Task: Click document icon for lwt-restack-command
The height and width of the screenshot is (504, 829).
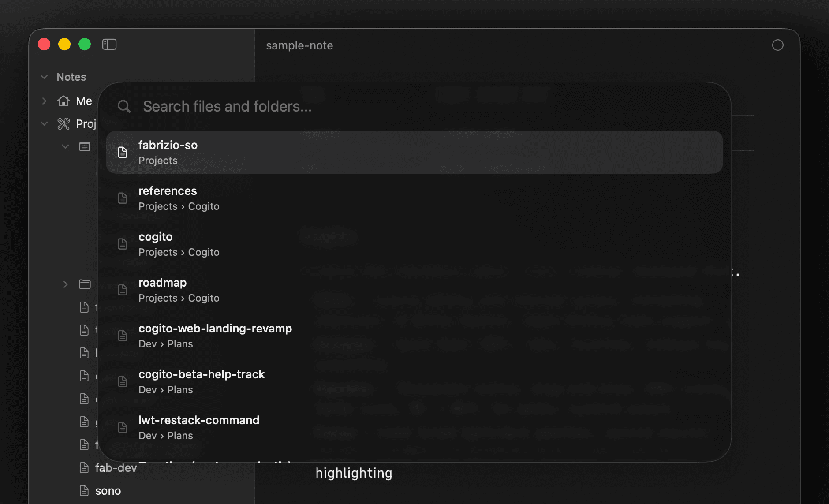Action: coord(123,428)
